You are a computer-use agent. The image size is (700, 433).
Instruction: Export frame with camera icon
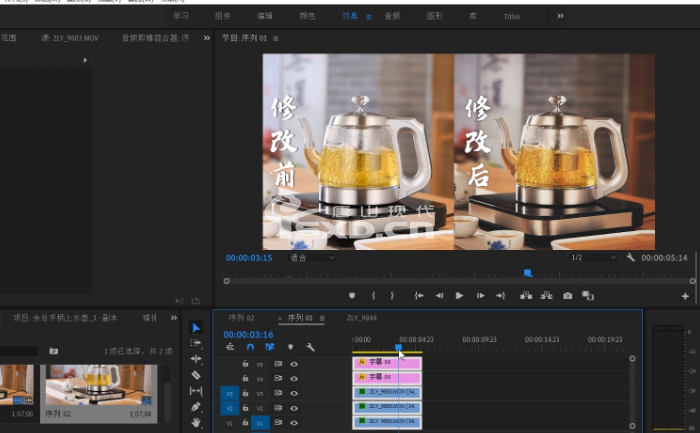pyautogui.click(x=567, y=296)
